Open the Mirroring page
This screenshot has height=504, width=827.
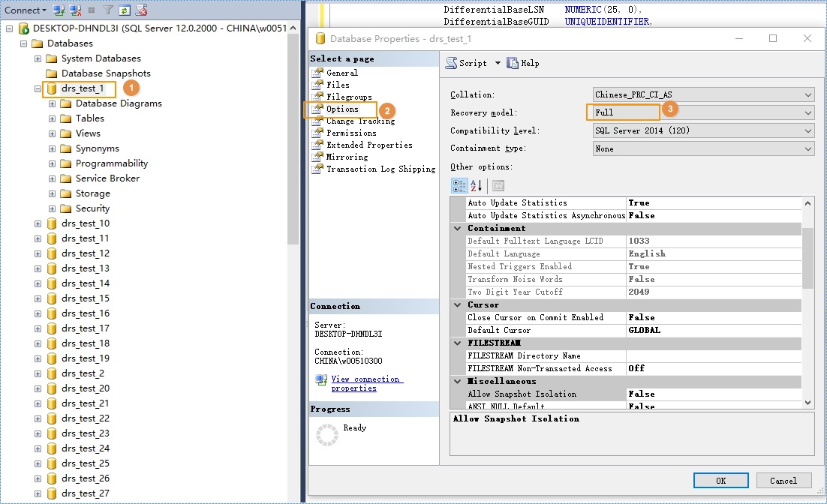[x=347, y=157]
